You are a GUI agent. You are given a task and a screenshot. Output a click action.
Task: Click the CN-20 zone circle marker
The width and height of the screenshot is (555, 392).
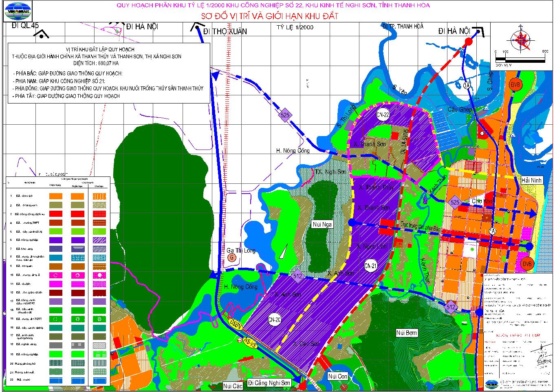click(x=275, y=320)
